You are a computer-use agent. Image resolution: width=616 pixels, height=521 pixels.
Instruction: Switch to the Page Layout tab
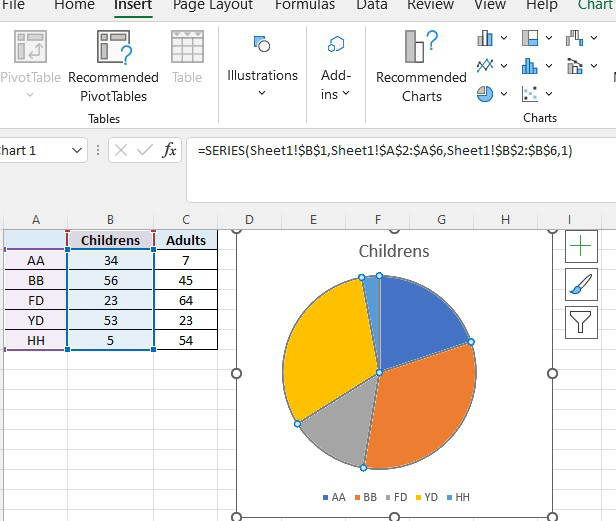[213, 5]
